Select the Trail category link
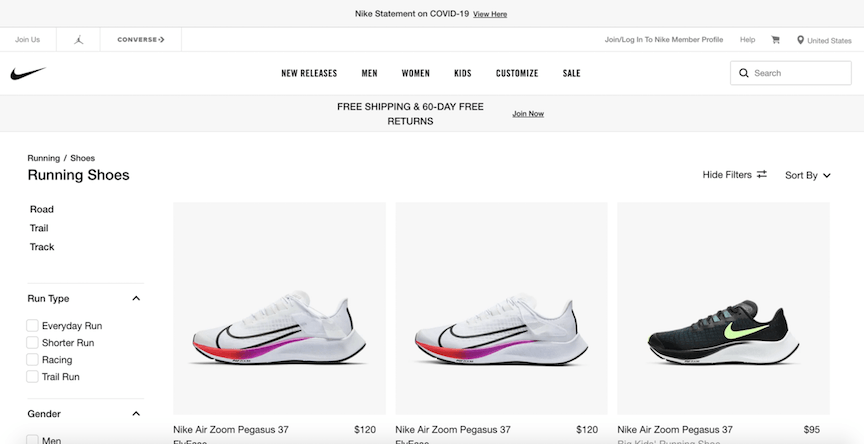The height and width of the screenshot is (444, 864). [x=39, y=228]
